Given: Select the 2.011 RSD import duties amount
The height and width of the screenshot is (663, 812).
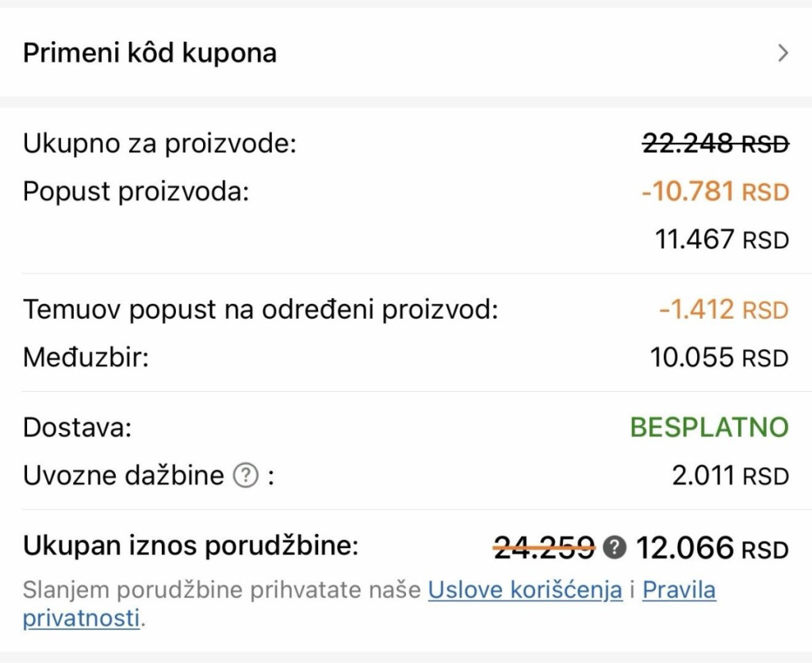Looking at the screenshot, I should [730, 476].
